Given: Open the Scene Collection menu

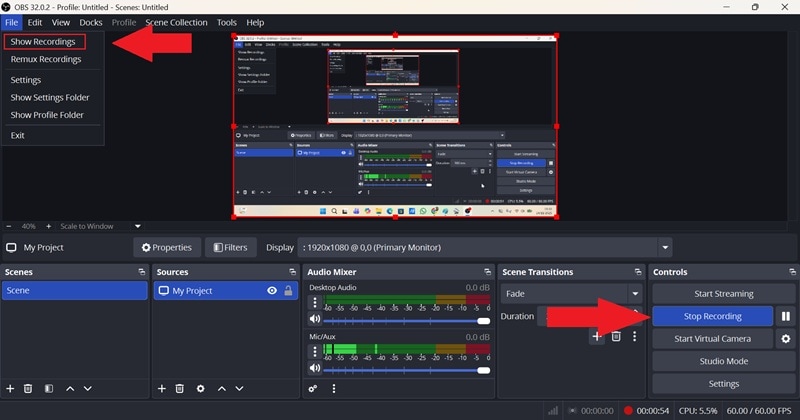Looking at the screenshot, I should [176, 22].
